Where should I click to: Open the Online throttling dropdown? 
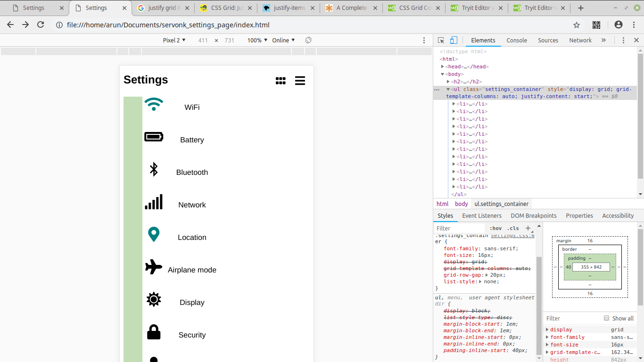[x=284, y=41]
